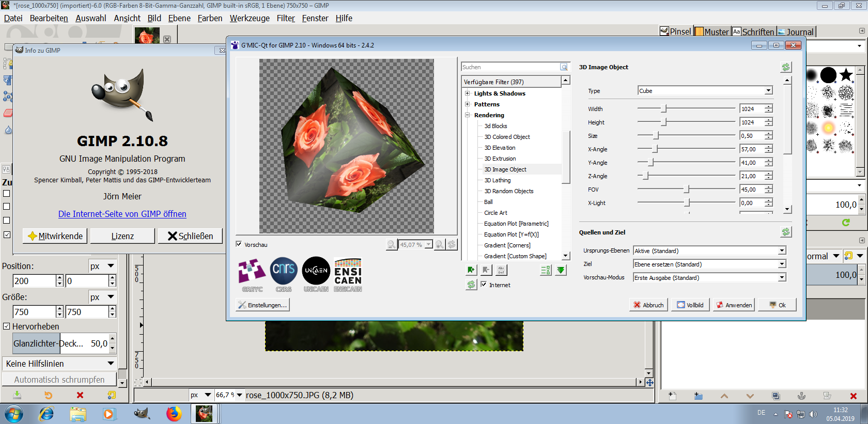
Task: Open the Filter menu in GIMP menubar
Action: 286,18
